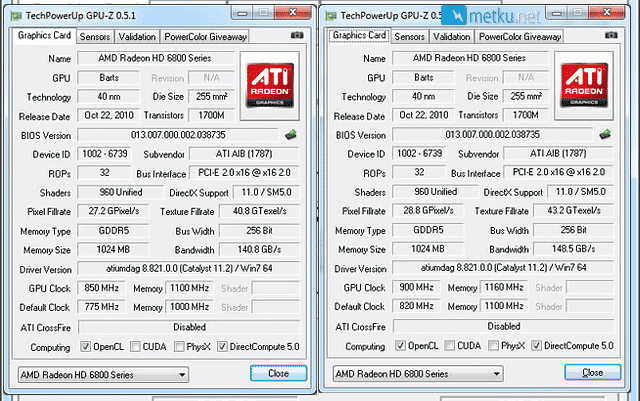Select Graphics Card tab in left window
Viewport: 640px width, 401px height.
44,36
